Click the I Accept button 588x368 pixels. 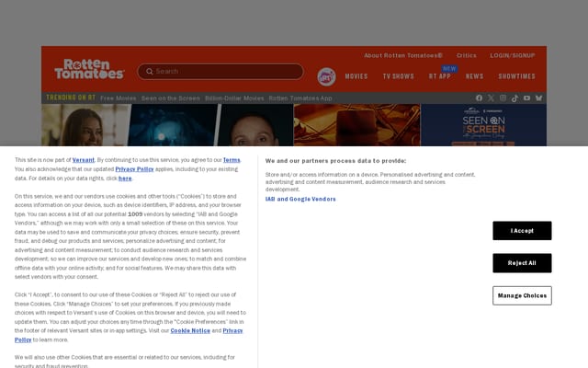coord(522,231)
